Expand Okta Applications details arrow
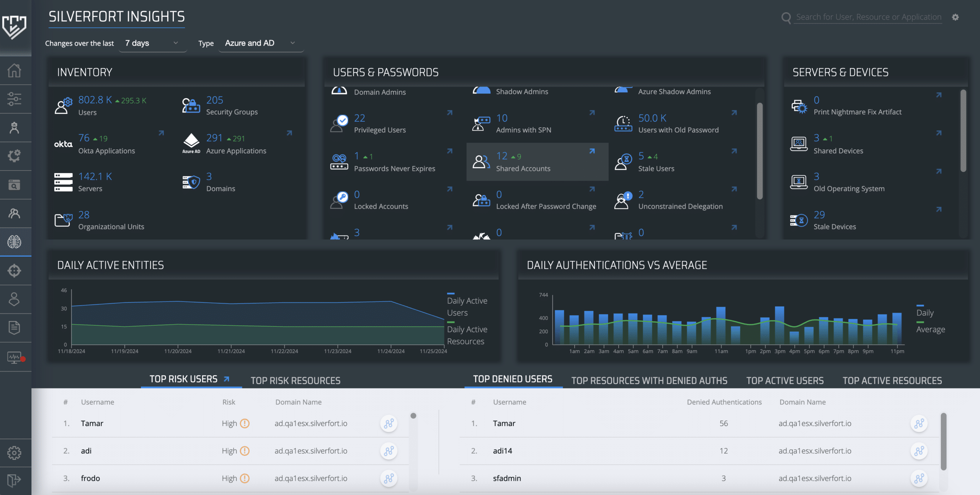Viewport: 980px width, 495px height. click(x=161, y=133)
